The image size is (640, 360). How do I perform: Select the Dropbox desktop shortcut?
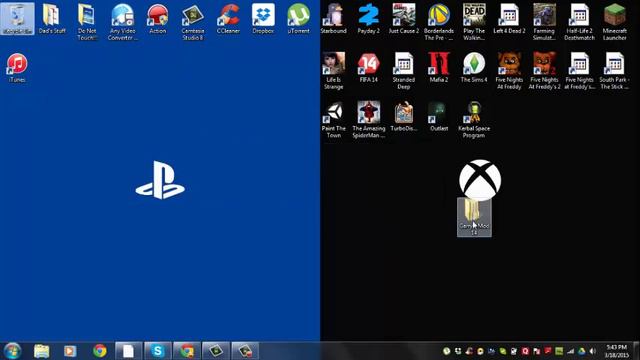click(263, 19)
